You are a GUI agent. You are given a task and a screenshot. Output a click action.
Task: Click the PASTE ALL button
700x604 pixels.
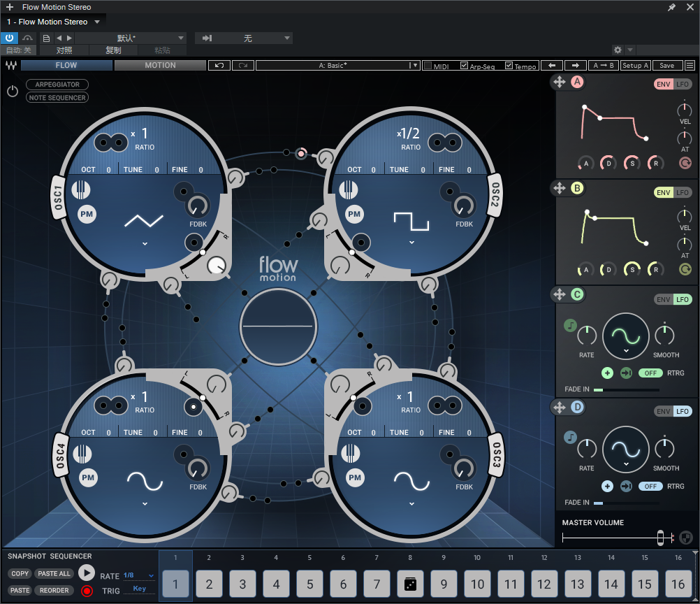pos(54,574)
